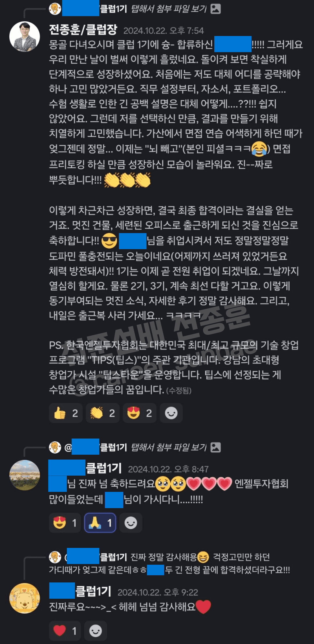Open 전종훈/클럽장 profile picture
Viewport: 314px width, 644px height.
[25, 37]
